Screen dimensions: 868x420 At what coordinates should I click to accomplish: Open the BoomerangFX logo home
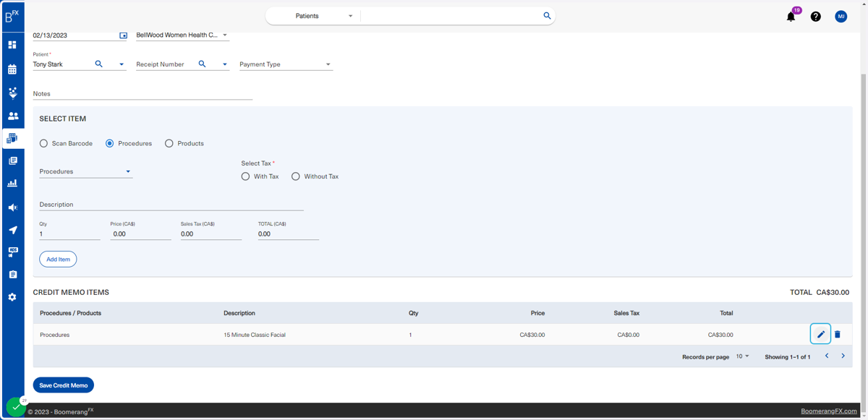coord(12,16)
